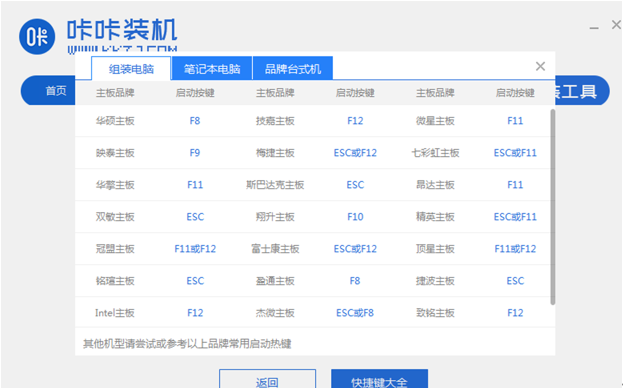The image size is (623, 388).
Task: Click ESC或F12 beside 富士康主板
Action: coord(355,249)
